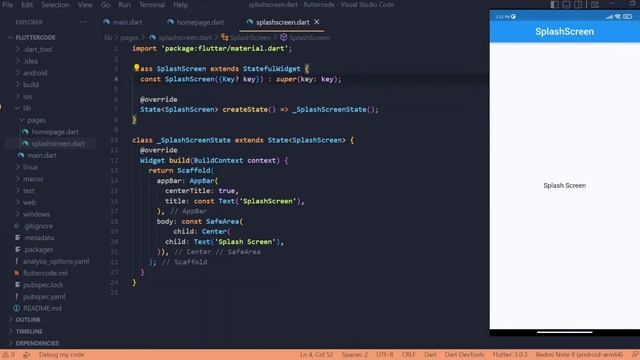Screen dimensions: 640x360
Task: Click Spaces: 2 indentation status item
Action: 354,355
